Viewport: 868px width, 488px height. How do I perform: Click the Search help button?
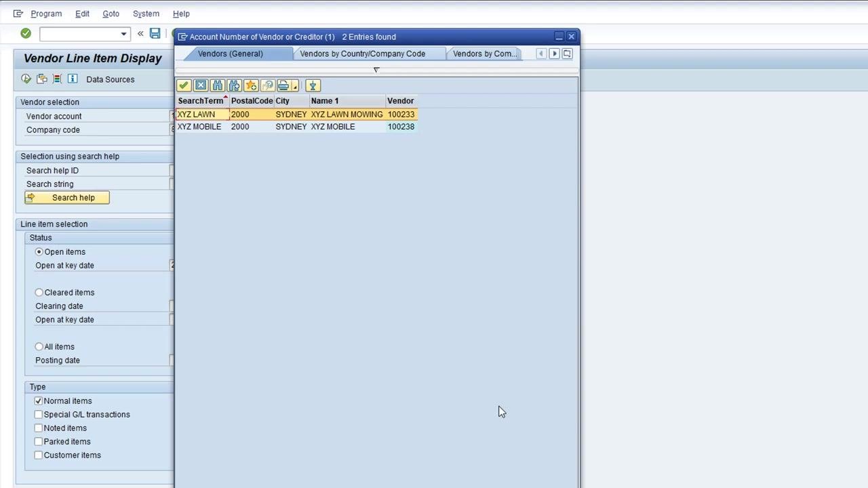(x=67, y=197)
